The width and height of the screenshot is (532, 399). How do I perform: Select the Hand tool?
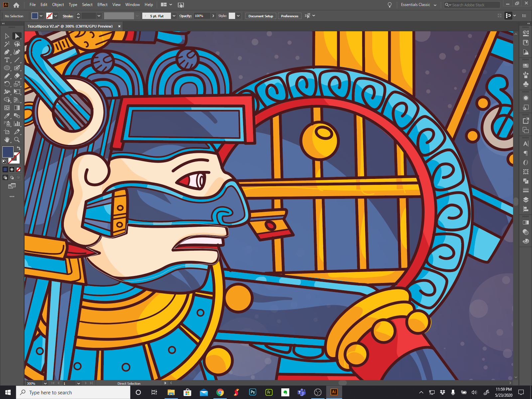pos(7,140)
